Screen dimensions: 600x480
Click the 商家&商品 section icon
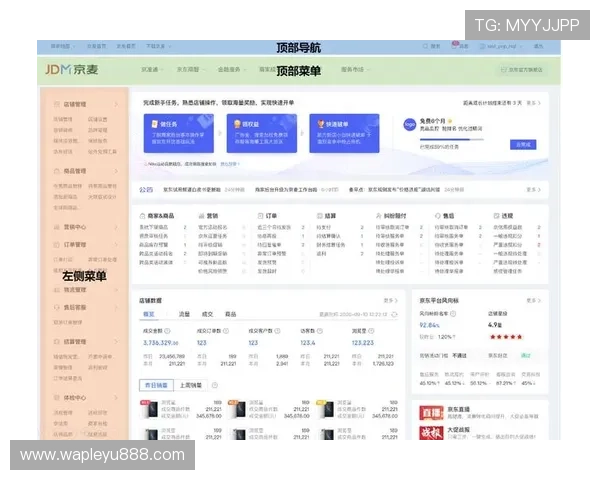[x=142, y=216]
